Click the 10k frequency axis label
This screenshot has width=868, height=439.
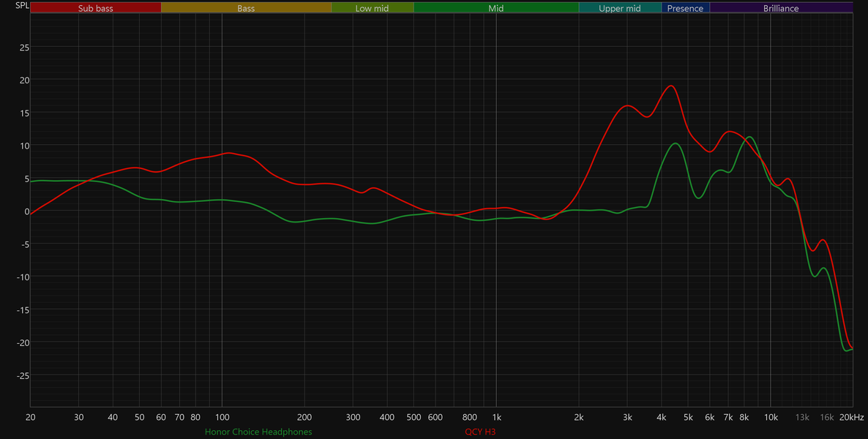771,417
